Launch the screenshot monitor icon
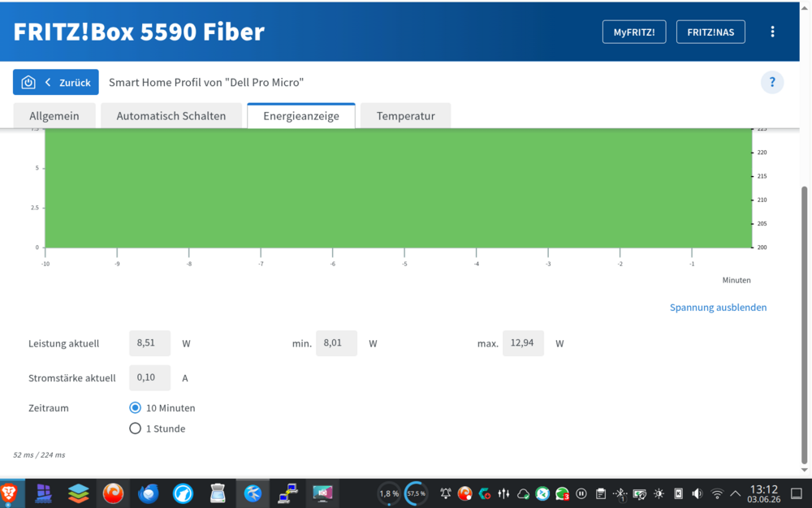The image size is (812, 508). (322, 493)
